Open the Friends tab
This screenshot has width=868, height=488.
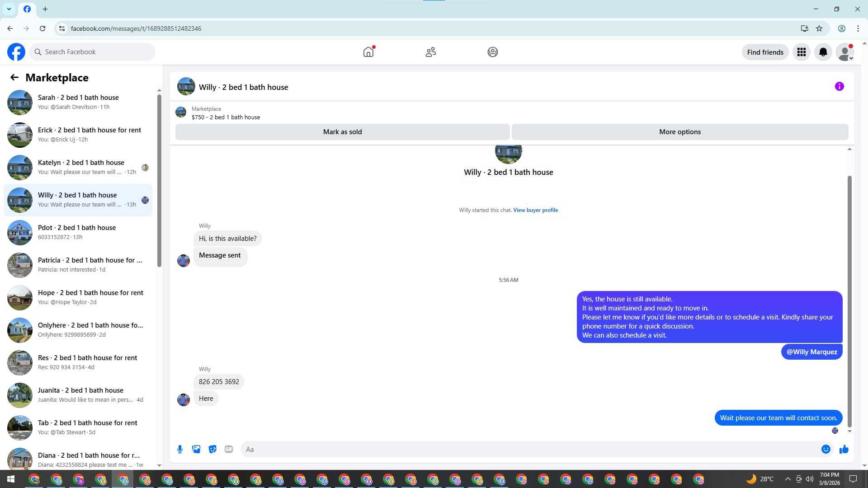coord(430,52)
